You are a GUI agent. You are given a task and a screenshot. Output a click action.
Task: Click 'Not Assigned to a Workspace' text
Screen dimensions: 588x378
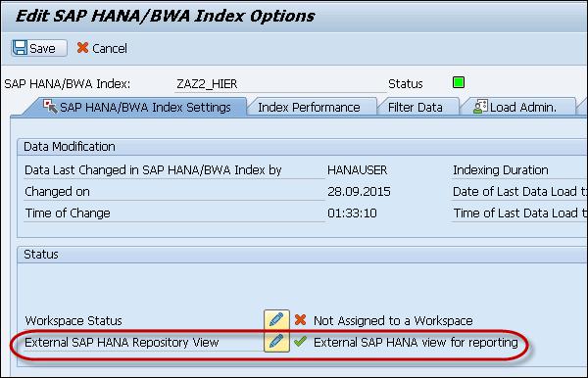393,320
